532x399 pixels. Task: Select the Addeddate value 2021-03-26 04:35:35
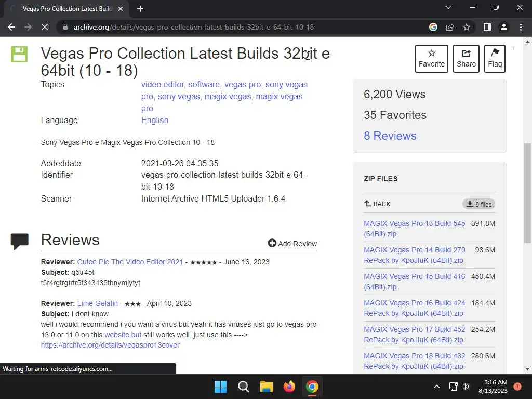pos(179,163)
